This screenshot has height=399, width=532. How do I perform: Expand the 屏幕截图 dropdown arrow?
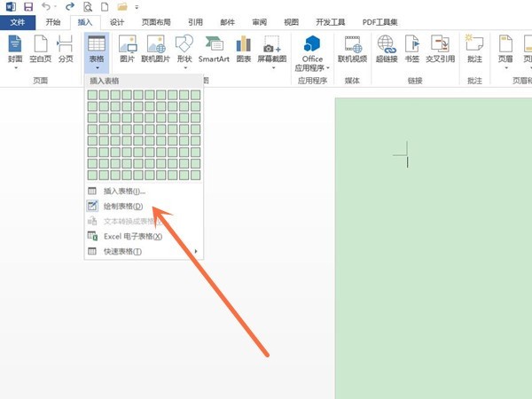tap(273, 68)
